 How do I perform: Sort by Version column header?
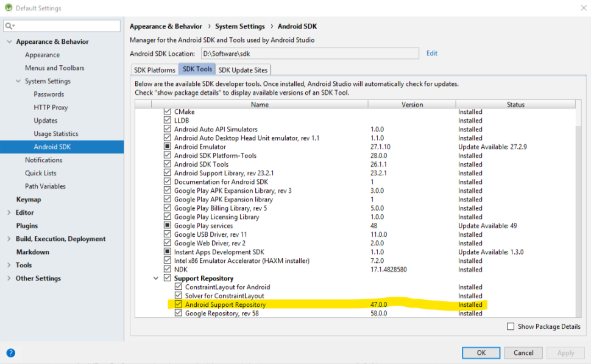pos(412,105)
